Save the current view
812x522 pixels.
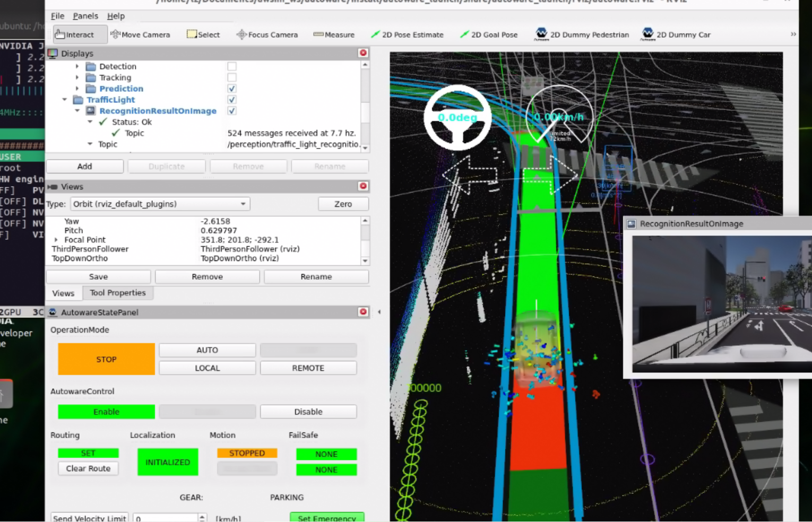pyautogui.click(x=99, y=277)
